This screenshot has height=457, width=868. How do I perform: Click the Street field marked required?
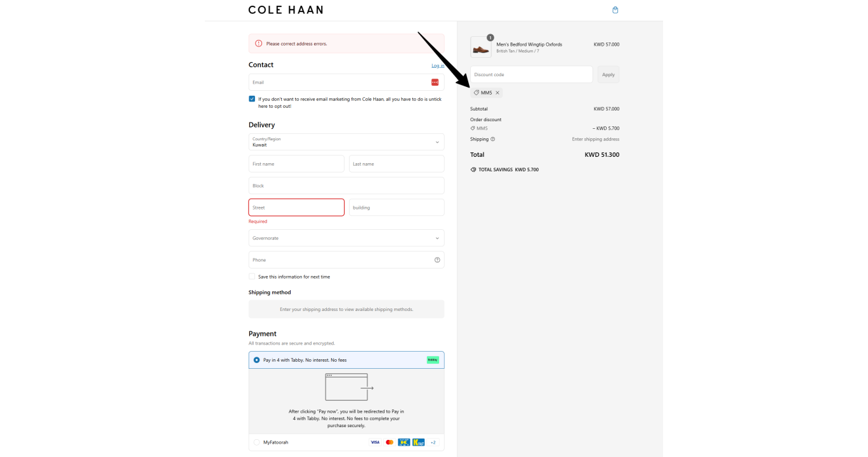[x=296, y=208]
